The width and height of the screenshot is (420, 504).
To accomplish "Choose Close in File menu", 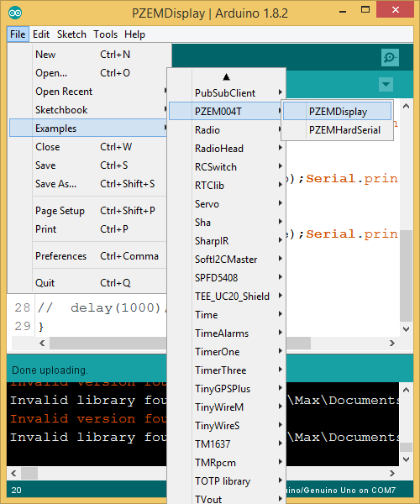I will pos(87,147).
